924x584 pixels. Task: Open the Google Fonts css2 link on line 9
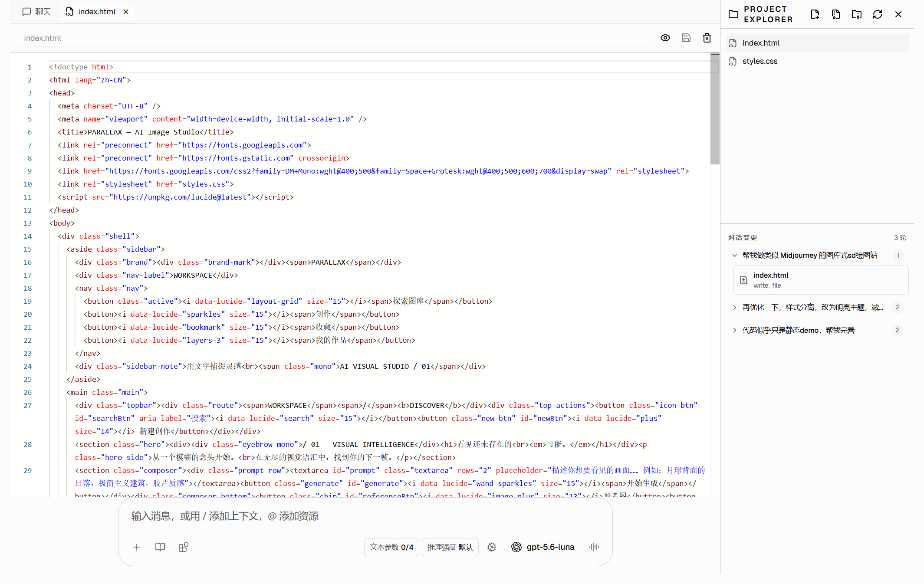click(358, 171)
